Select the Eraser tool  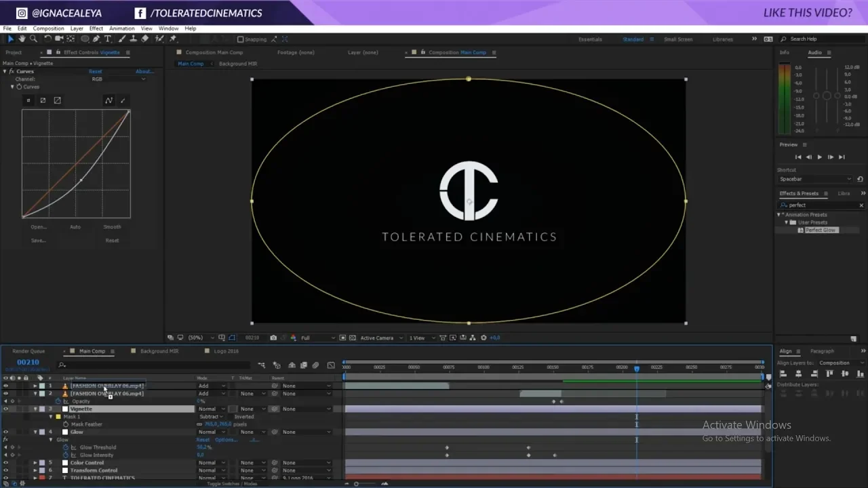point(144,39)
